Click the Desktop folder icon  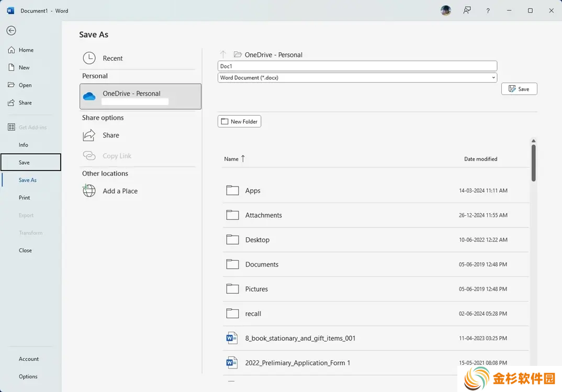tap(233, 239)
